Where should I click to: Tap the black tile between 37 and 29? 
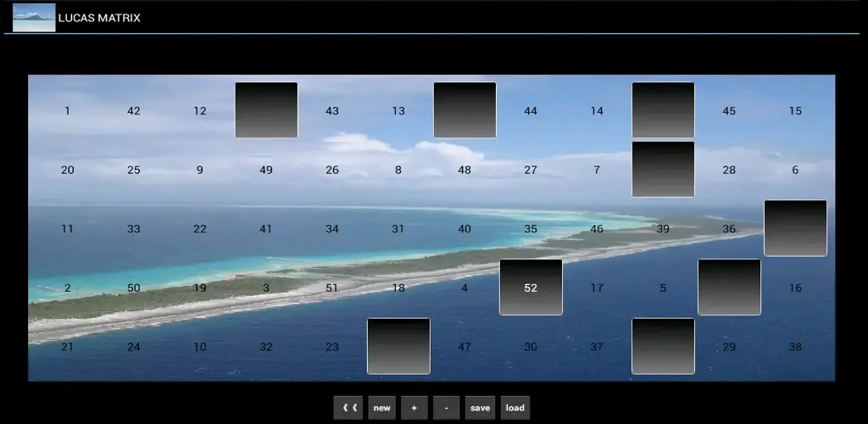(x=663, y=347)
